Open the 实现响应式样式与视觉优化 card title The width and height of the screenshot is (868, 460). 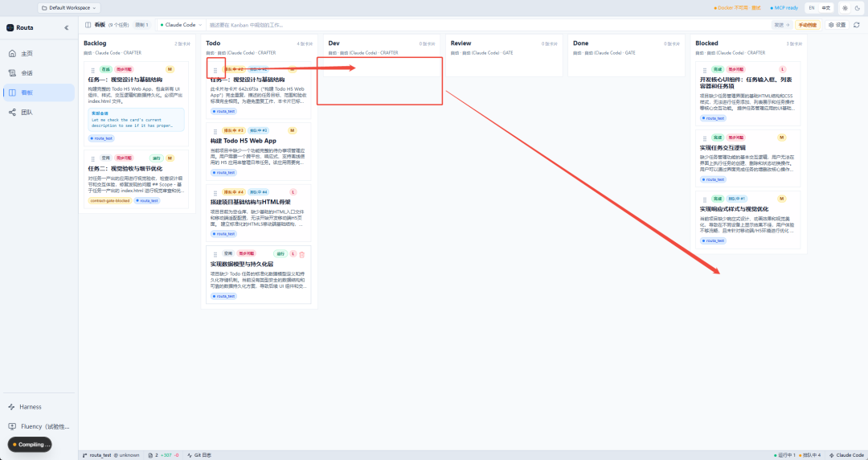click(734, 209)
